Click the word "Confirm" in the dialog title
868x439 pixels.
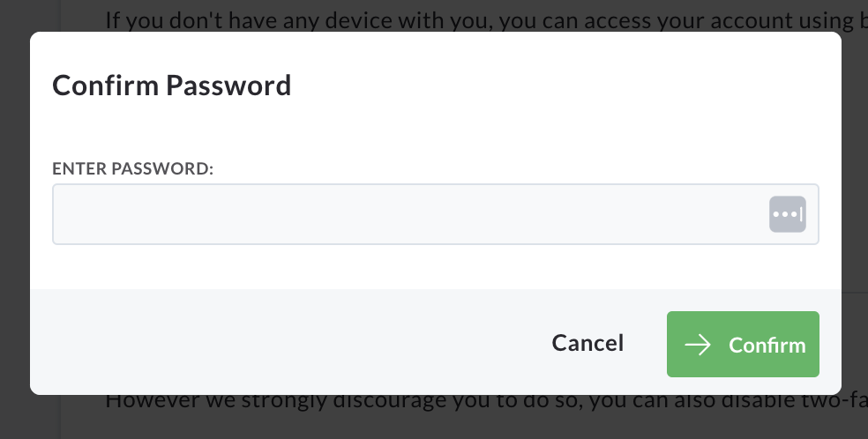tap(106, 86)
